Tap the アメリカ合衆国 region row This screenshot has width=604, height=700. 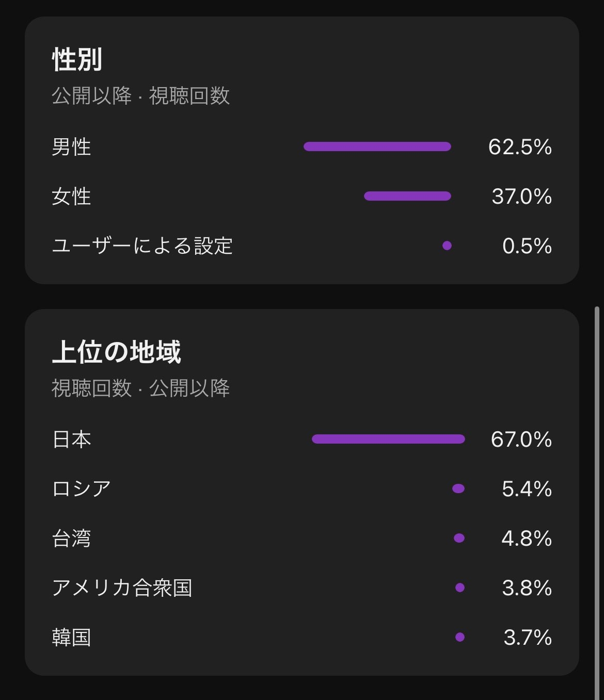click(302, 588)
